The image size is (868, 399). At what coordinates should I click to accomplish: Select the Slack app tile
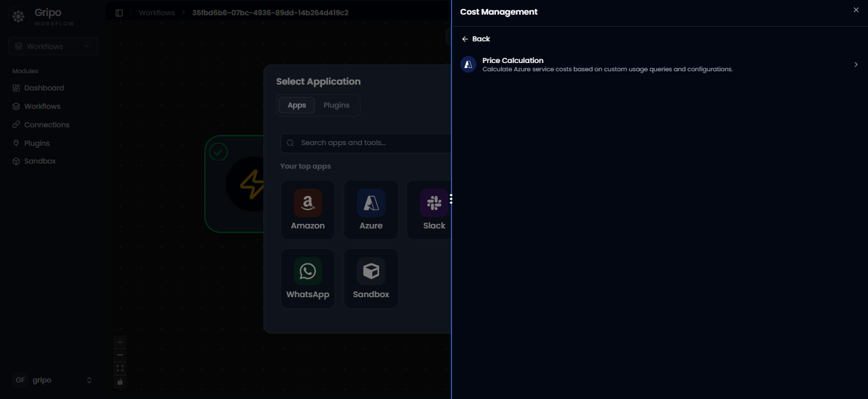click(x=429, y=210)
